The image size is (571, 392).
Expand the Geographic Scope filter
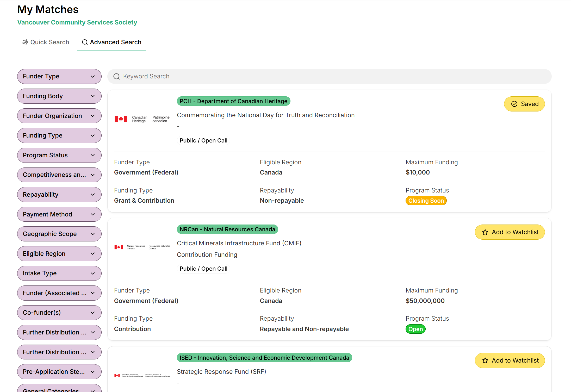point(59,234)
